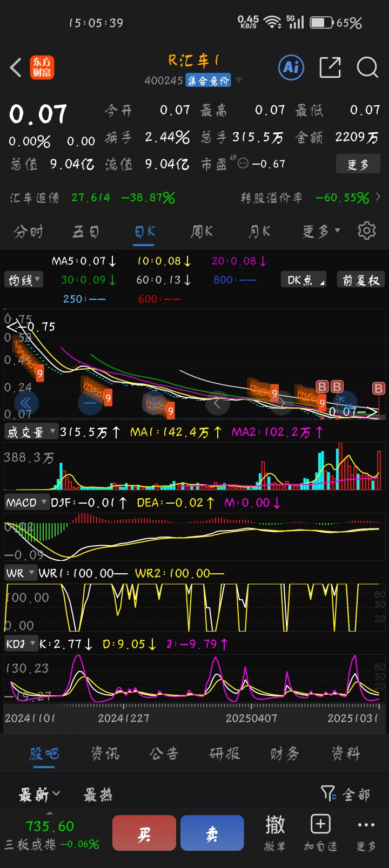Viewport: 389px width, 868px height.
Task: Open the WR indicator dropdown
Action: (x=21, y=573)
